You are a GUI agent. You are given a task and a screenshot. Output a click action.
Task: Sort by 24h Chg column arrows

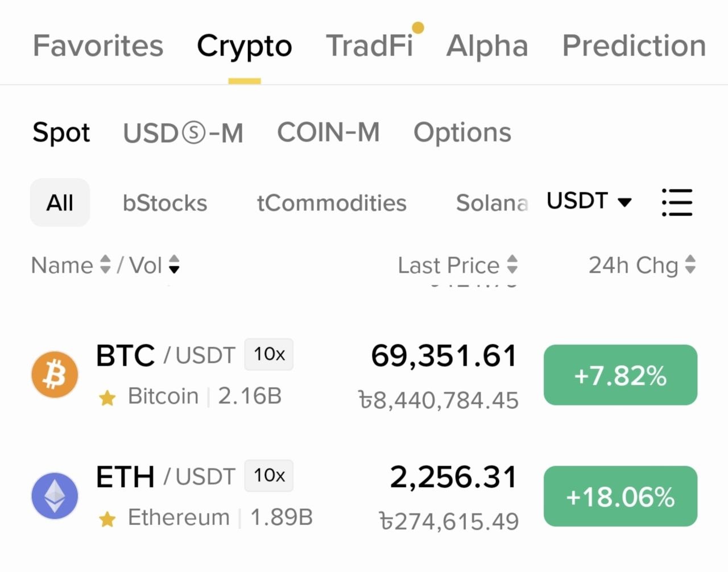point(690,264)
